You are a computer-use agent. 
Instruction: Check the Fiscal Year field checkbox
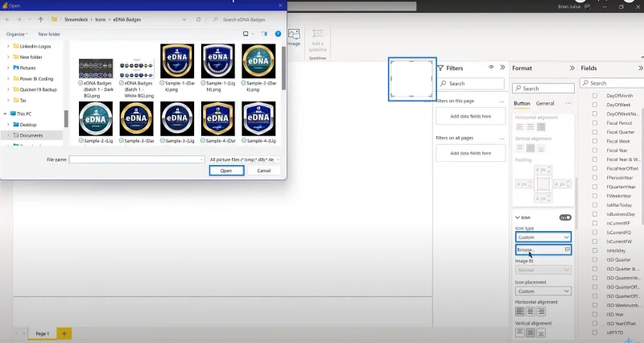pos(595,151)
